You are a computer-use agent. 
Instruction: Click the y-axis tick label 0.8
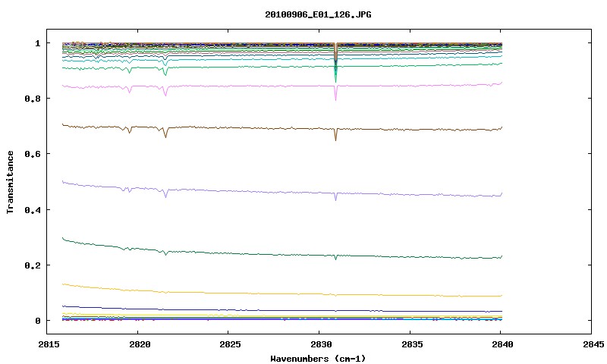33,99
